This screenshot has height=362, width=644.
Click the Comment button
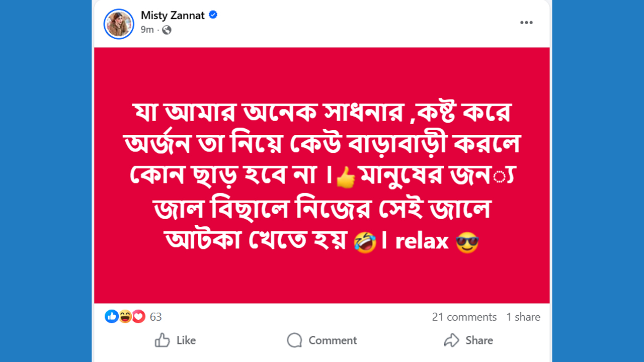click(322, 340)
